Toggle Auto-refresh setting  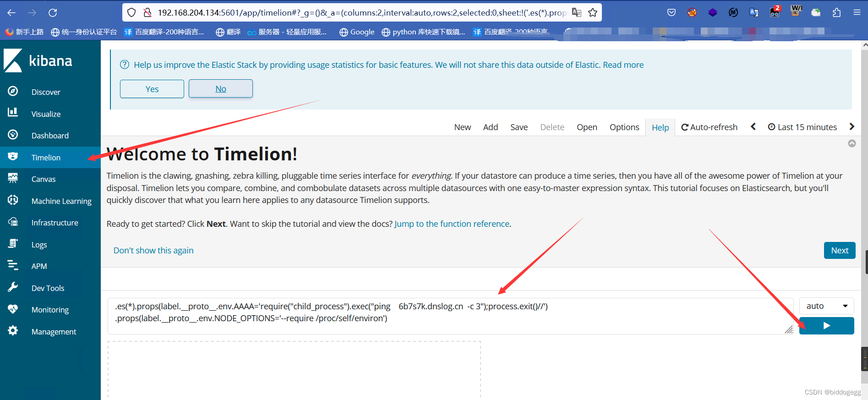[x=709, y=127]
